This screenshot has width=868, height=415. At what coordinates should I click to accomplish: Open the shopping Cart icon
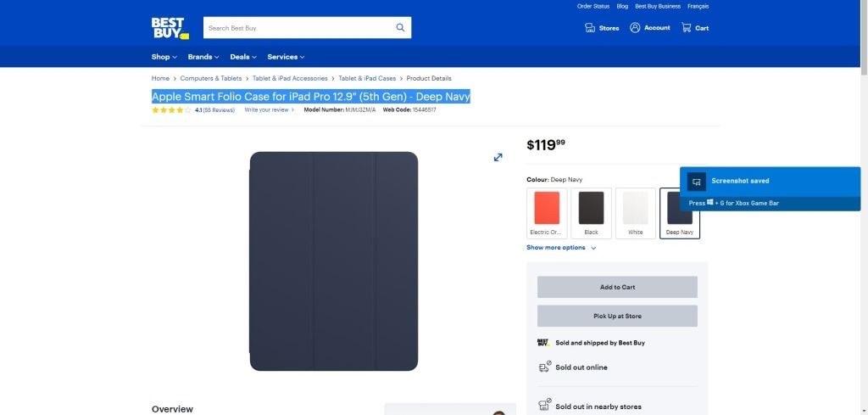point(687,28)
